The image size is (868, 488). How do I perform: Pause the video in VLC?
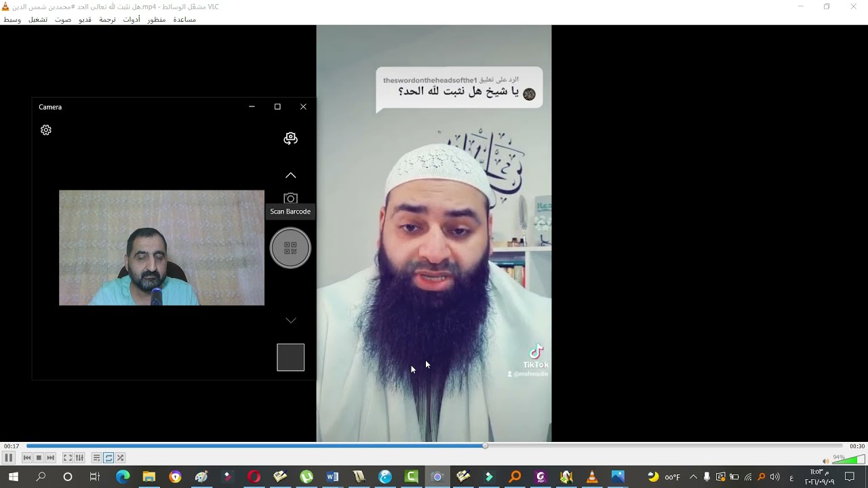(9, 458)
